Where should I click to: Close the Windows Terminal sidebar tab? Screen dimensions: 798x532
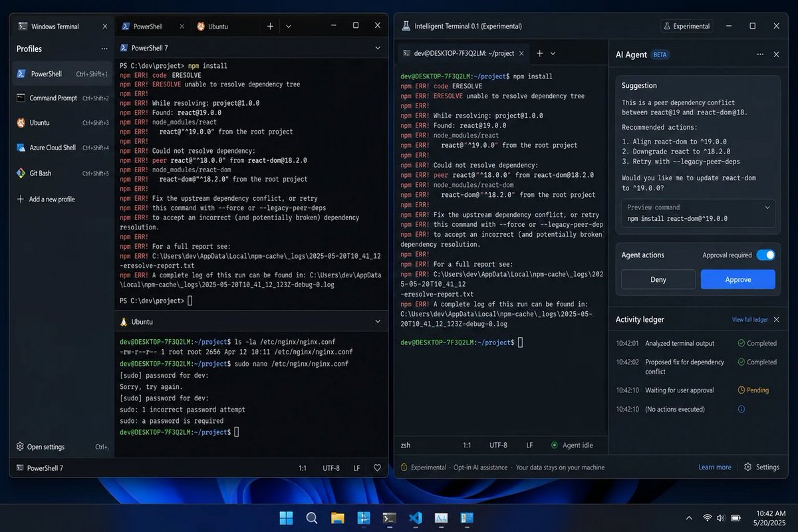pyautogui.click(x=104, y=27)
